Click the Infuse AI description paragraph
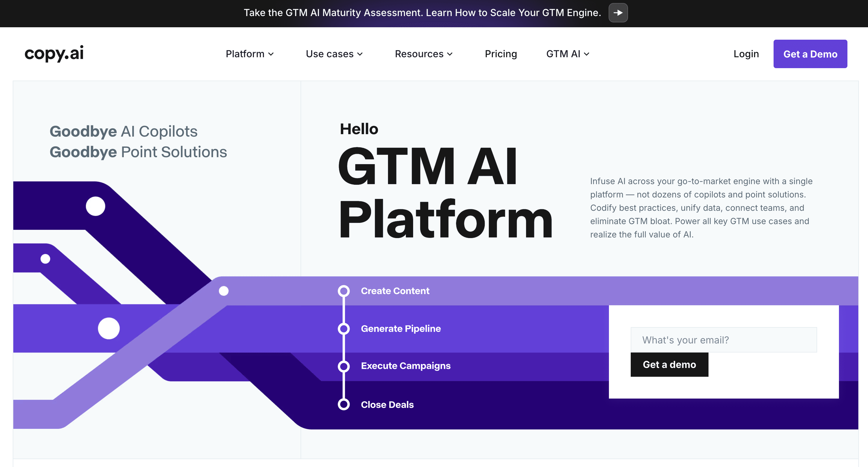This screenshot has width=868, height=467. (x=701, y=208)
